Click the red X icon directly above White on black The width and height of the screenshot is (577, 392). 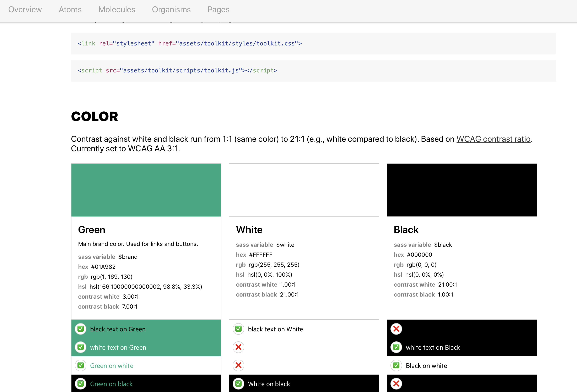coord(238,365)
